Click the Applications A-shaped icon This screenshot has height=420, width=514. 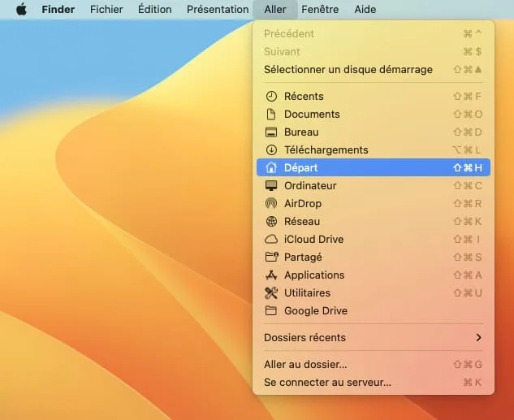click(x=271, y=275)
